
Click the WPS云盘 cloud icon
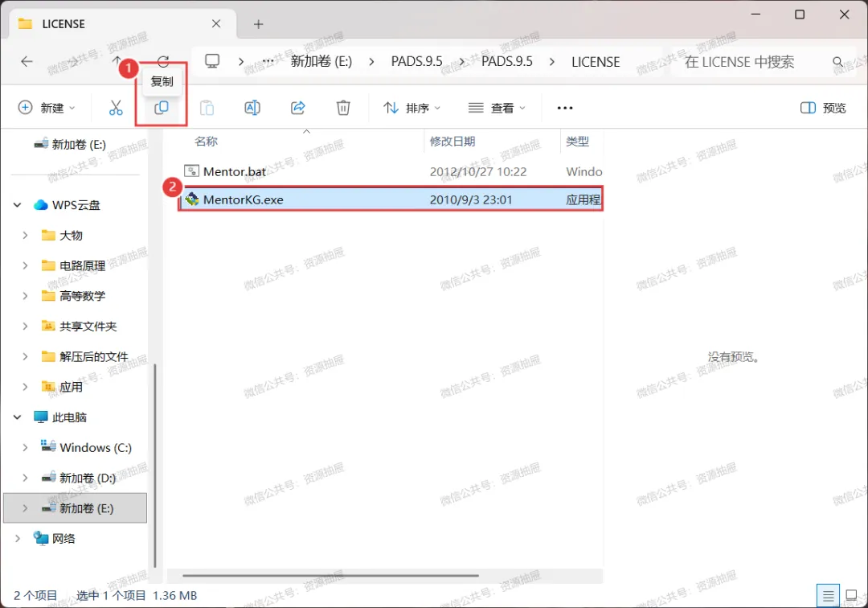40,205
